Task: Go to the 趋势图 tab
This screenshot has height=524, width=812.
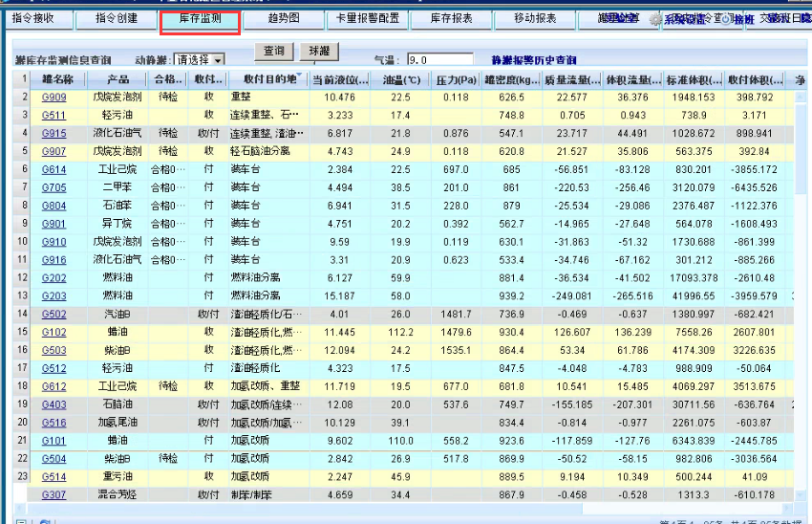Action: (x=284, y=18)
